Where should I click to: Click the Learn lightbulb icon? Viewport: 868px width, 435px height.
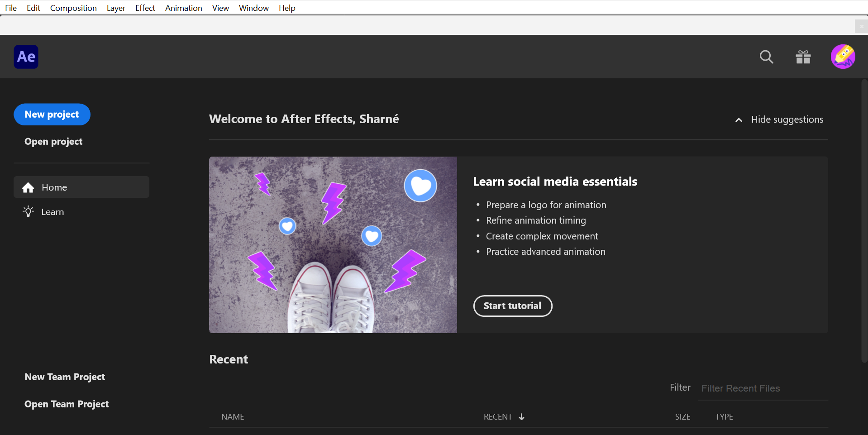28,211
